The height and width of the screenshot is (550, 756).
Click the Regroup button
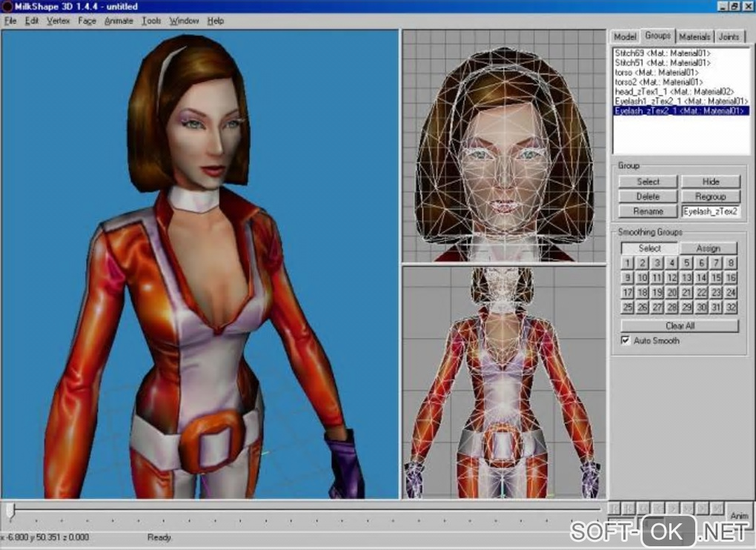[711, 196]
